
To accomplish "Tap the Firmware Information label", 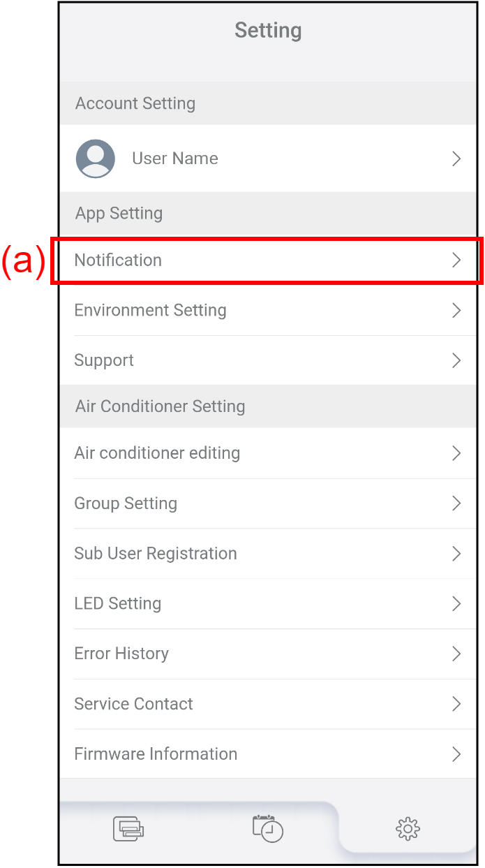I will 156,754.
